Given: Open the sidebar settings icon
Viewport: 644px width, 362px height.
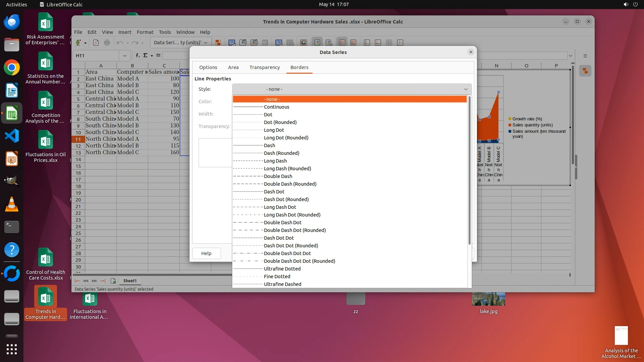Looking at the screenshot, I should pos(585,56).
